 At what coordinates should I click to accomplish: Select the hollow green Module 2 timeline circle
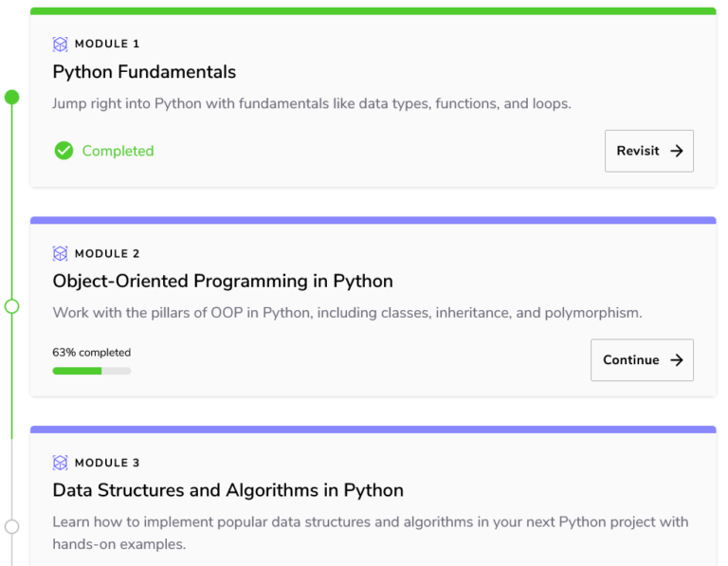(x=11, y=306)
